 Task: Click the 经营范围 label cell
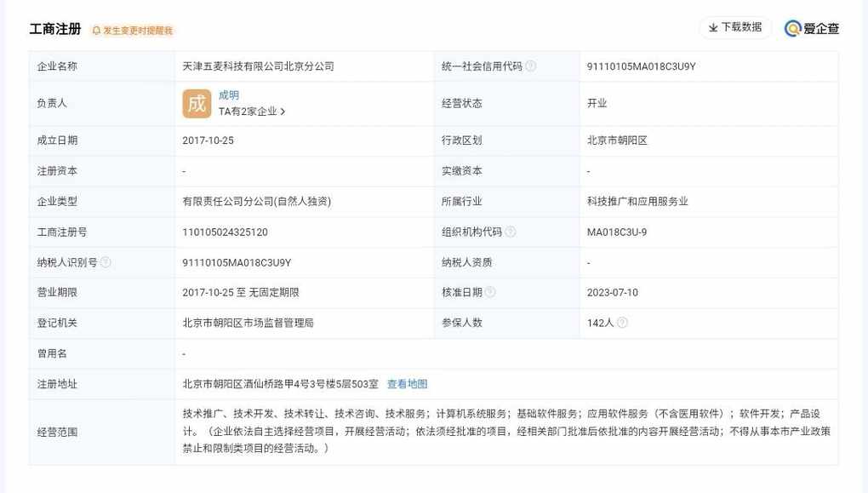click(x=102, y=432)
